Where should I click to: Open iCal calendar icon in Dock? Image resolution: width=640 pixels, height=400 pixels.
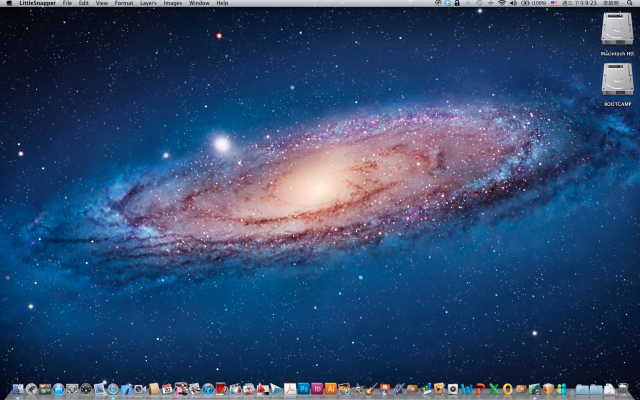167,389
